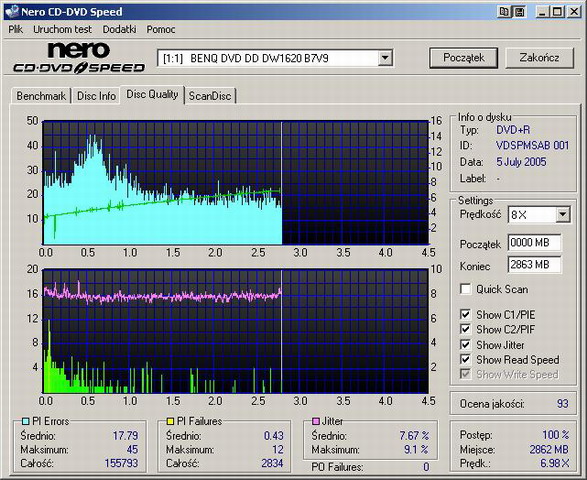Uncheck Show C1/PIE

[465, 314]
